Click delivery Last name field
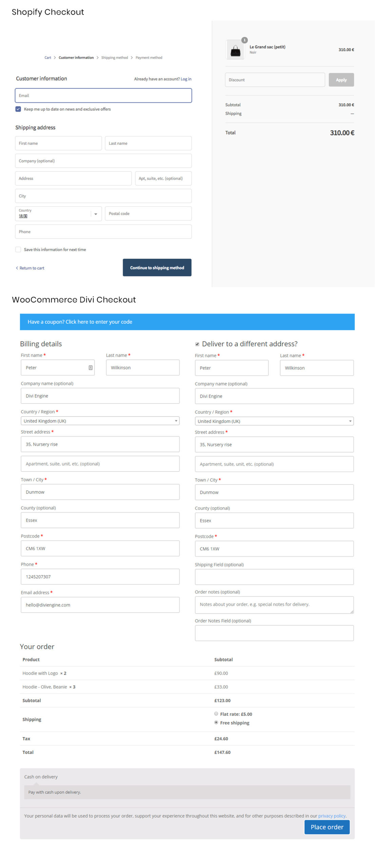The image size is (375, 868). (317, 368)
